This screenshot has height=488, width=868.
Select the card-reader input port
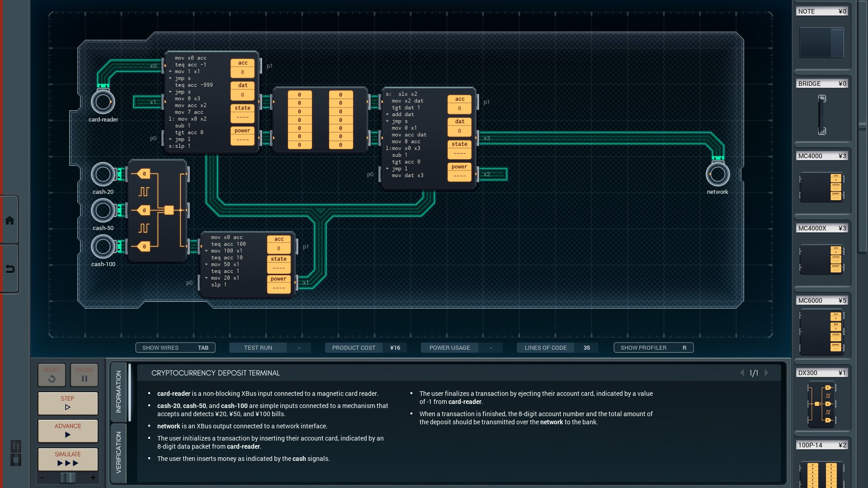pyautogui.click(x=103, y=102)
